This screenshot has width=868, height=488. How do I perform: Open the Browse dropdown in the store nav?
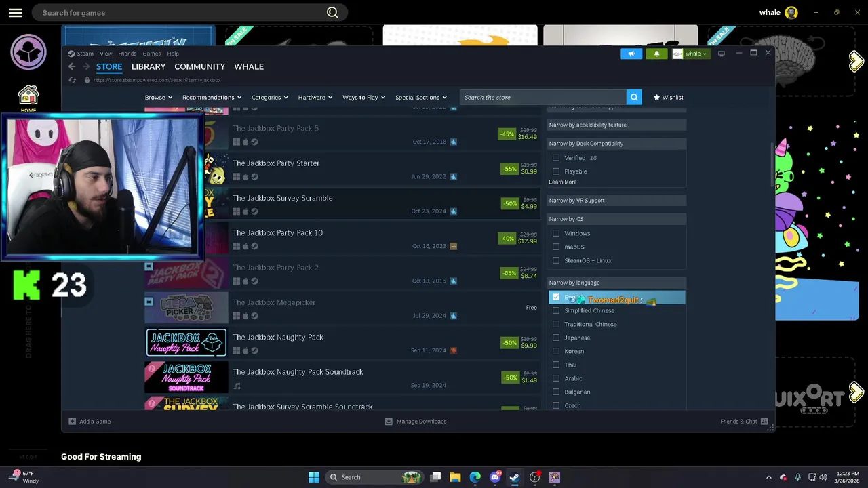click(x=158, y=97)
